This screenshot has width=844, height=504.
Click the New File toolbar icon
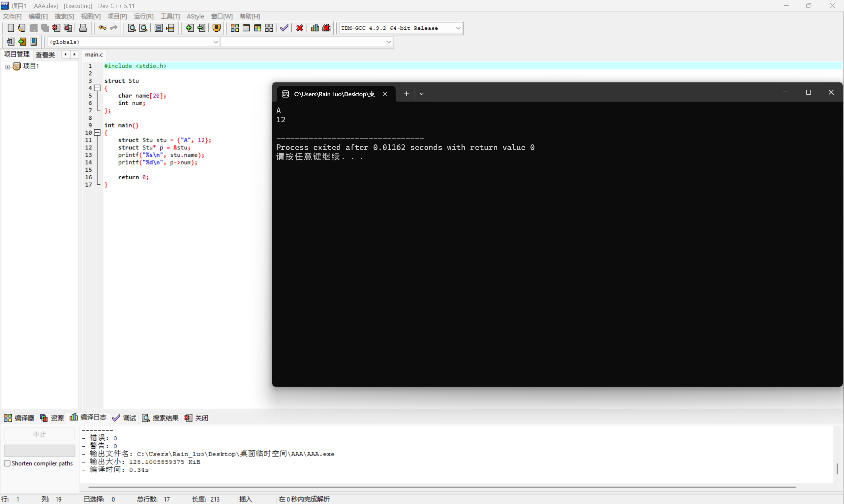click(11, 28)
